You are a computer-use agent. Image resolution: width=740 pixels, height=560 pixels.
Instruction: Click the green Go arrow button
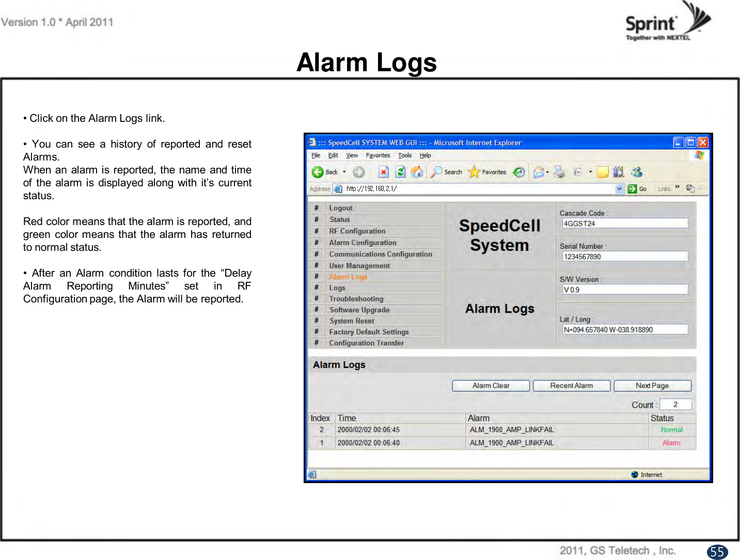point(632,189)
